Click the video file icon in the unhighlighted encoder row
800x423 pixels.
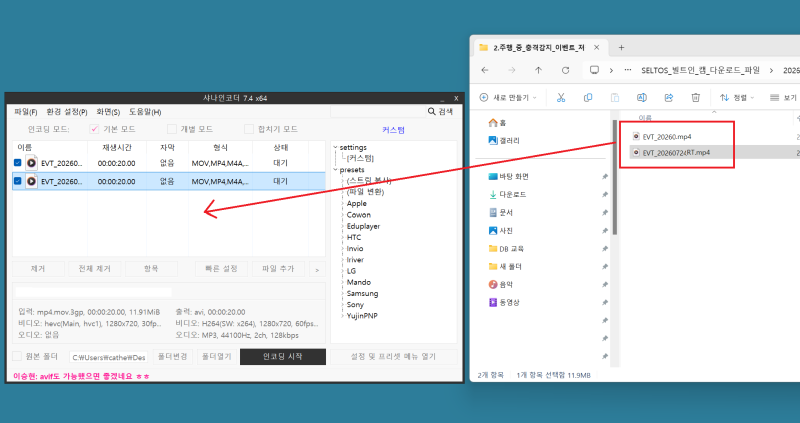[x=31, y=163]
